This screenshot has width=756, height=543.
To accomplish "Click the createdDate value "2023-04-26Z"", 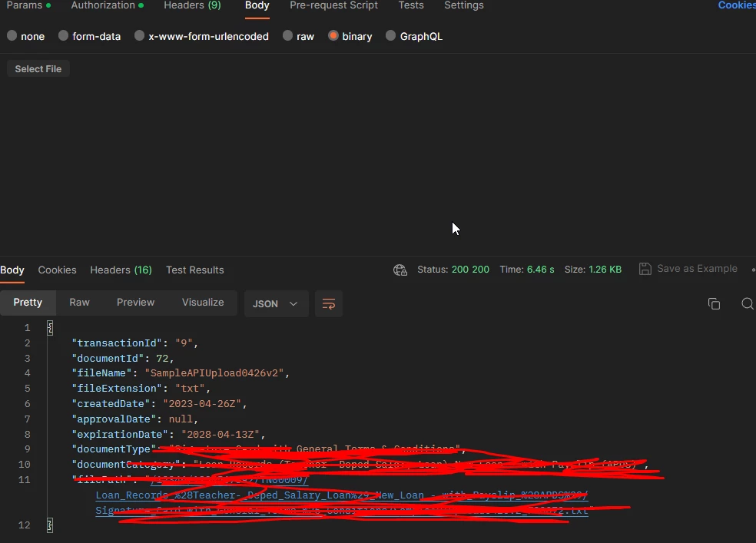I will 202,404.
